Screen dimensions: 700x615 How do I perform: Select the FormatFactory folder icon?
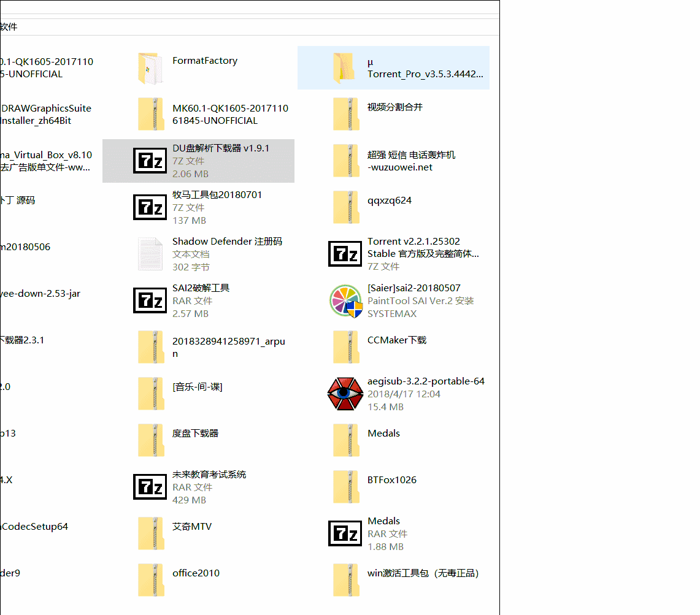tap(150, 68)
